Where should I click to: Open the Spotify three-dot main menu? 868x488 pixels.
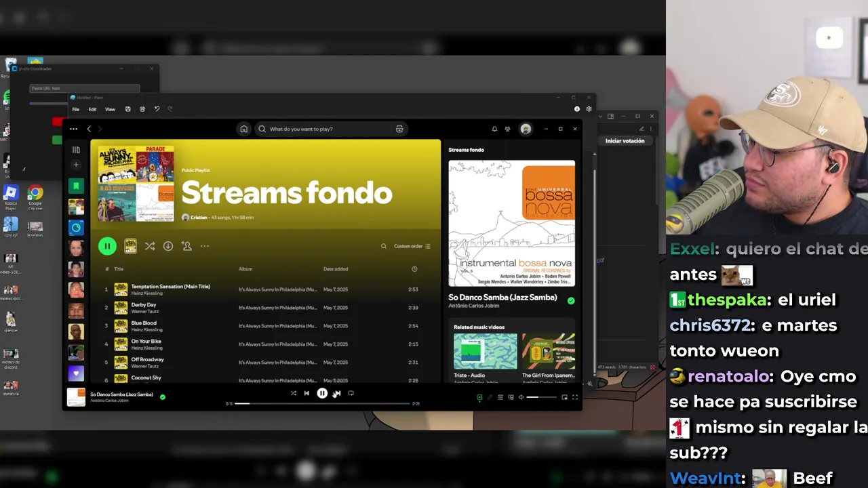pyautogui.click(x=73, y=129)
